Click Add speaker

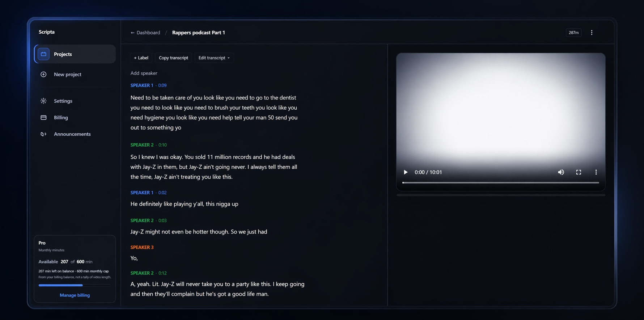coord(144,73)
